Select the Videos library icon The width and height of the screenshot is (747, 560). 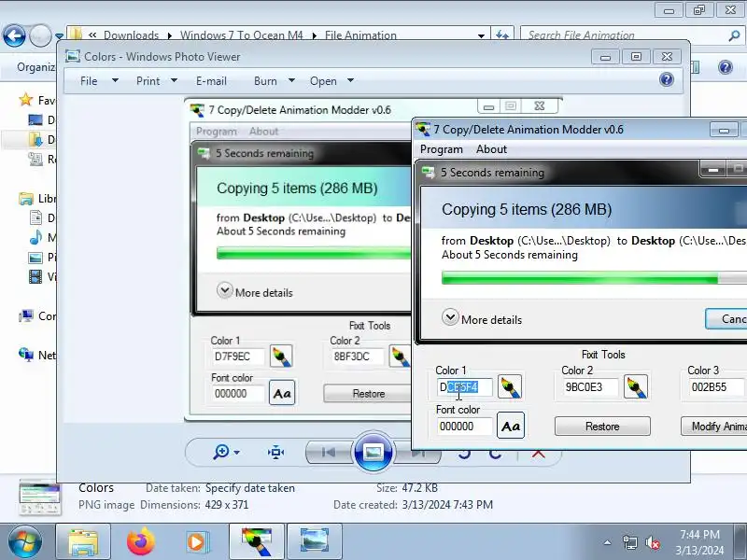[x=35, y=276]
